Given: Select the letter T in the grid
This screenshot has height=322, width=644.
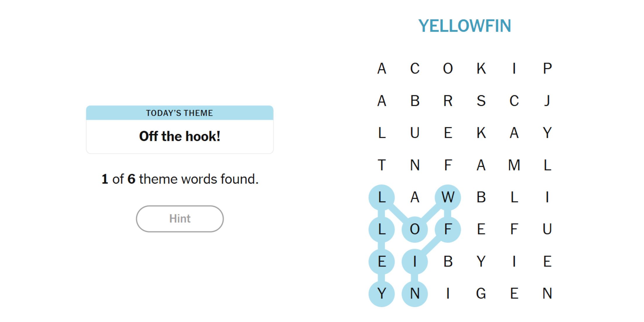Looking at the screenshot, I should pos(382,165).
